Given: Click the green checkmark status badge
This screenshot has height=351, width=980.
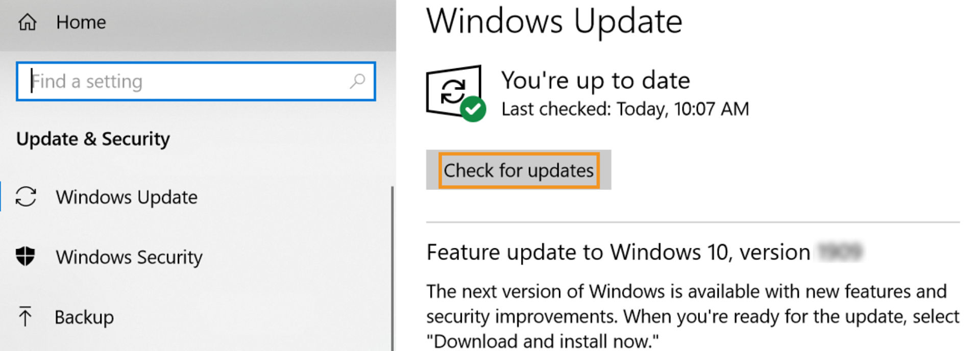Looking at the screenshot, I should click(473, 109).
